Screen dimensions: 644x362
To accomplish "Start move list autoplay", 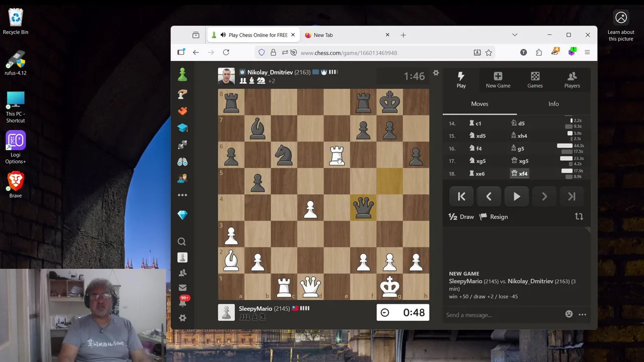I will tap(517, 197).
